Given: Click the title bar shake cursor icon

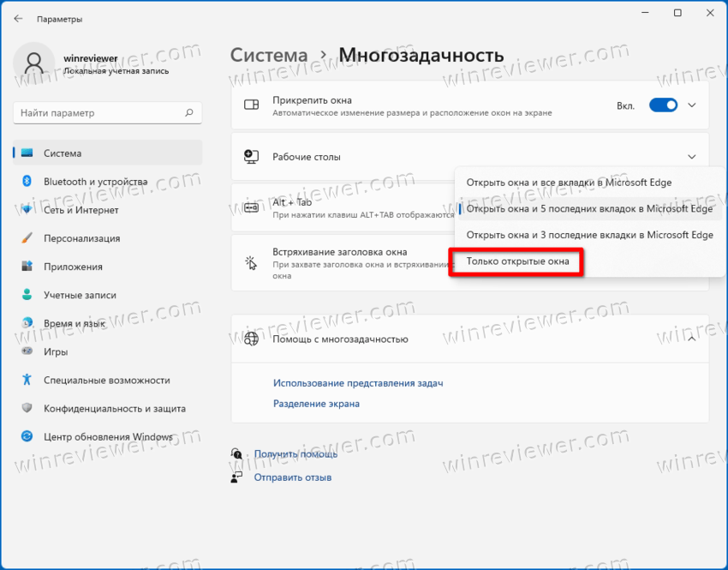Looking at the screenshot, I should click(251, 263).
